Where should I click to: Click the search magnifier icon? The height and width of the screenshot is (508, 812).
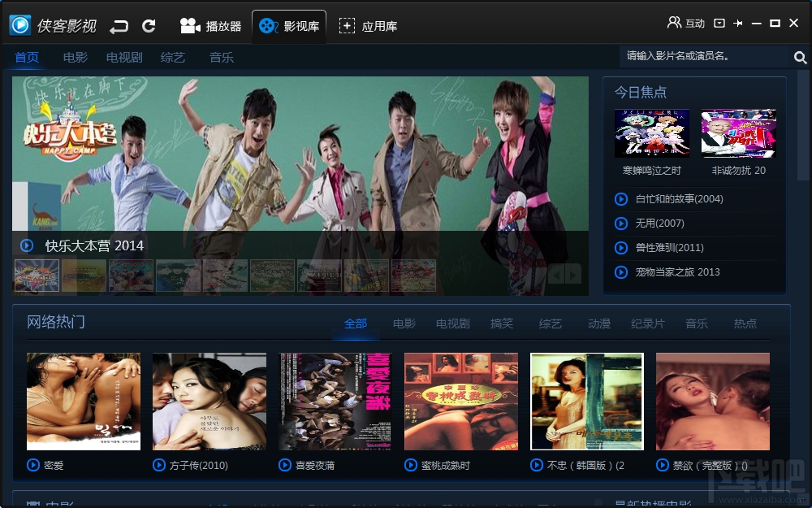pos(800,57)
